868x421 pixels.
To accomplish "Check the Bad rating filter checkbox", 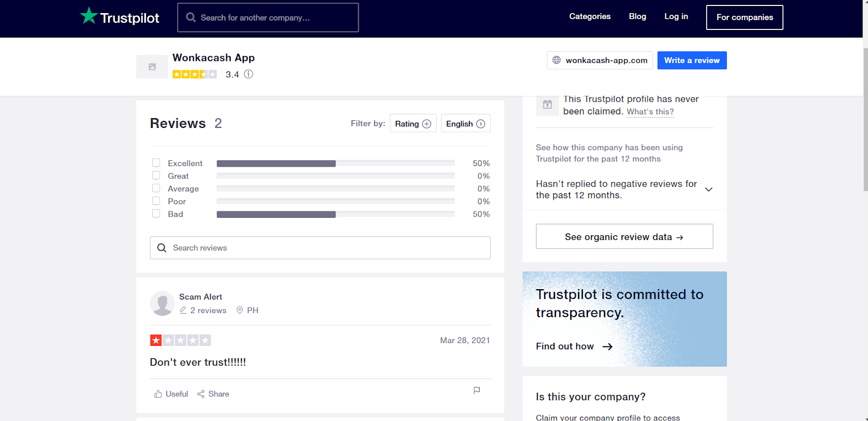I will tap(156, 213).
